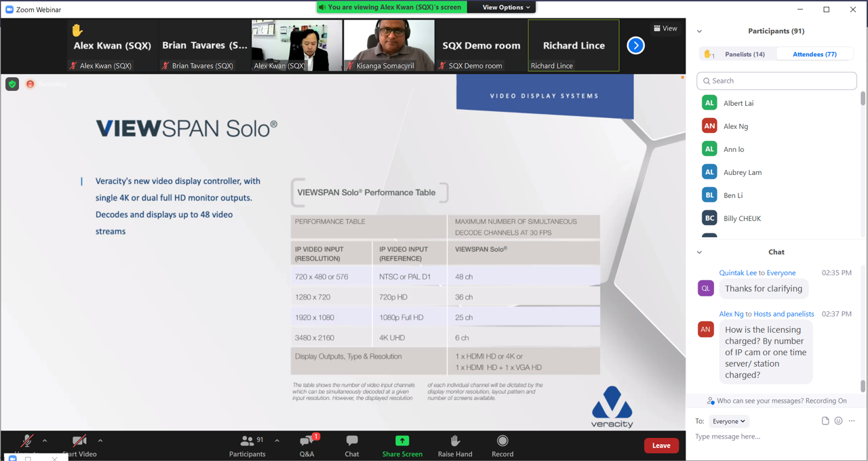Viewport: 868px width, 461px height.
Task: Select Kisanga Somacyril video thumbnail
Action: (389, 45)
